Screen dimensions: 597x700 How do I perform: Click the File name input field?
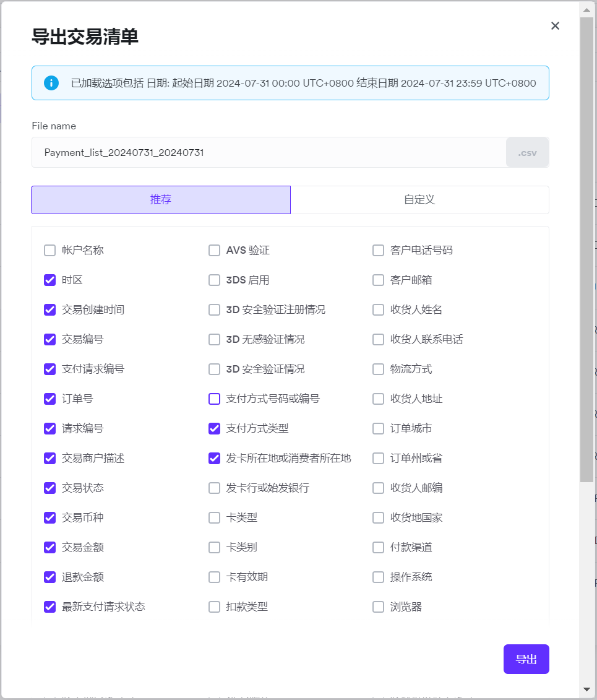click(268, 152)
